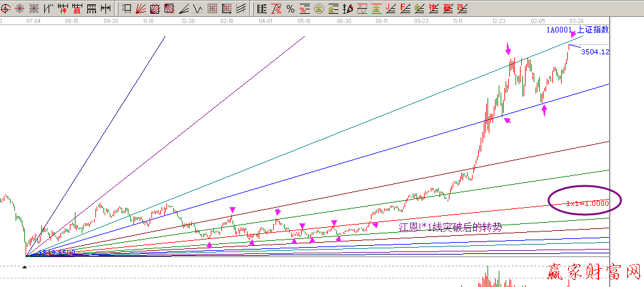The width and height of the screenshot is (644, 287).
Task: Click the 1x1=1.0000 Gann line label
Action: (x=587, y=203)
